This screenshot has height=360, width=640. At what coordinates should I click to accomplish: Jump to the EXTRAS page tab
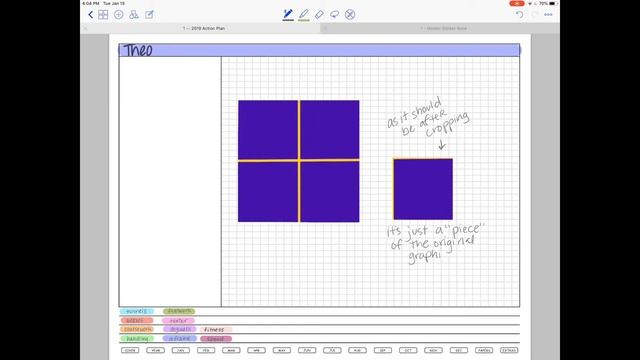pyautogui.click(x=509, y=350)
